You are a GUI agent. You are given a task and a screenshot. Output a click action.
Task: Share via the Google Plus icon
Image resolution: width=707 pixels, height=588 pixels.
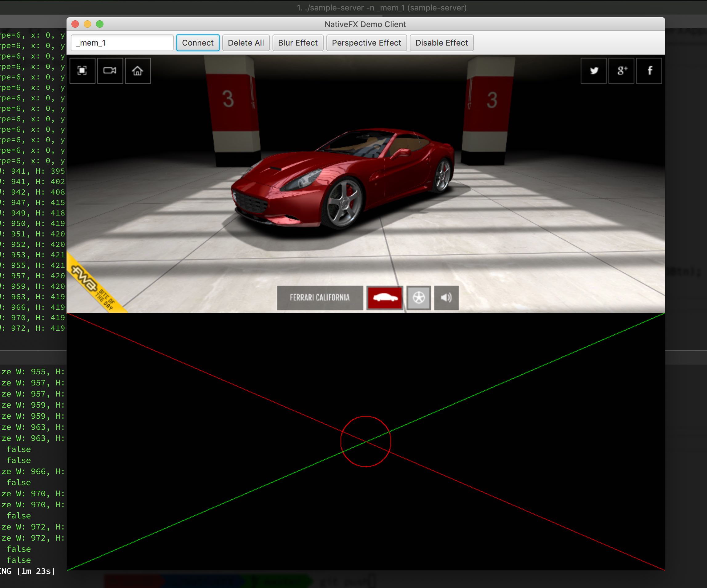(621, 71)
